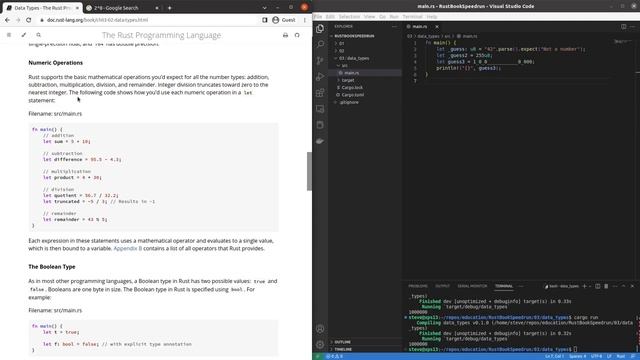
Task: Open the browser three-dot menu
Action: coord(304,20)
